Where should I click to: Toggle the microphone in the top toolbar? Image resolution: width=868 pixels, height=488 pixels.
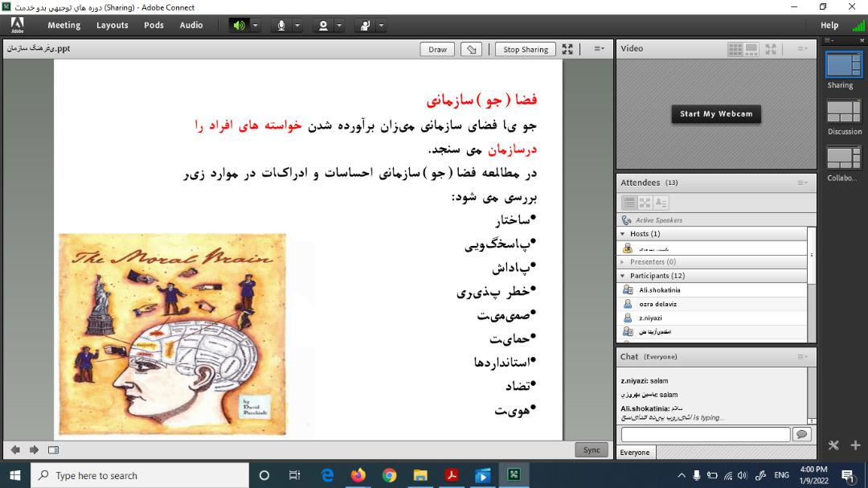(x=281, y=25)
